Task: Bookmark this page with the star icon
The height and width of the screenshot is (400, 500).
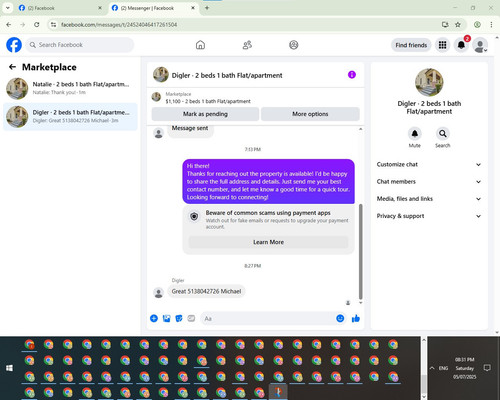Action: 458,24
